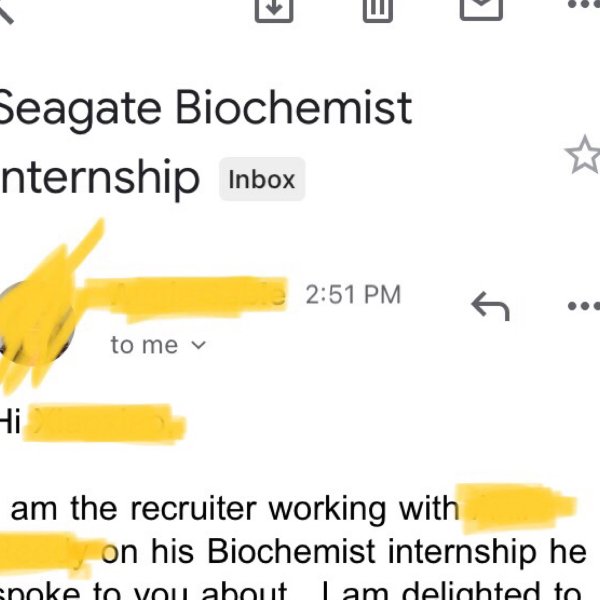Delete the email using the trash icon

[x=378, y=10]
